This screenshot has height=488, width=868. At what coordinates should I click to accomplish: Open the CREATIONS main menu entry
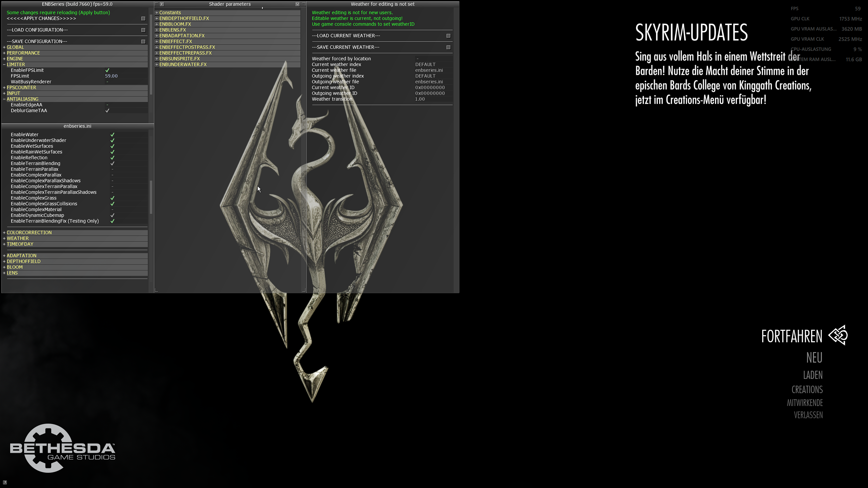(807, 390)
